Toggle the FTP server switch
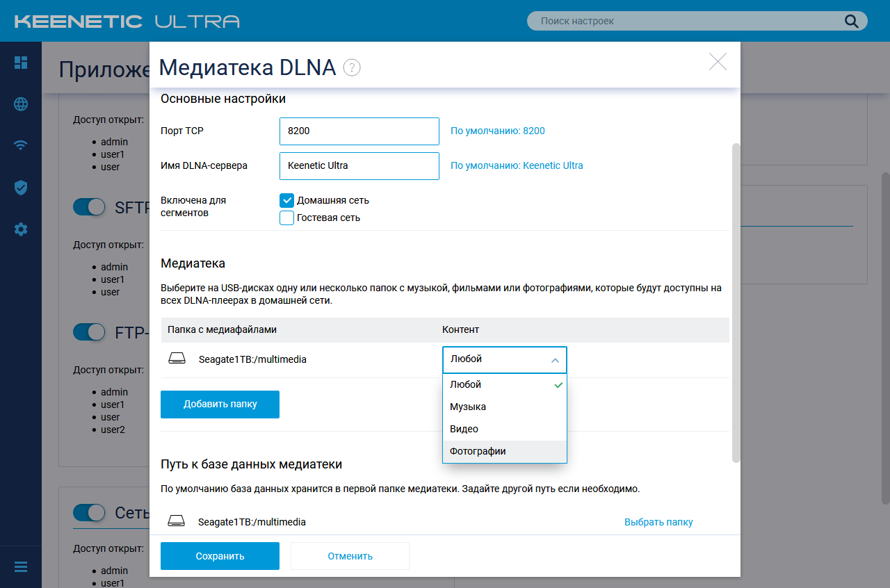Viewport: 890px width, 588px height. (89, 332)
